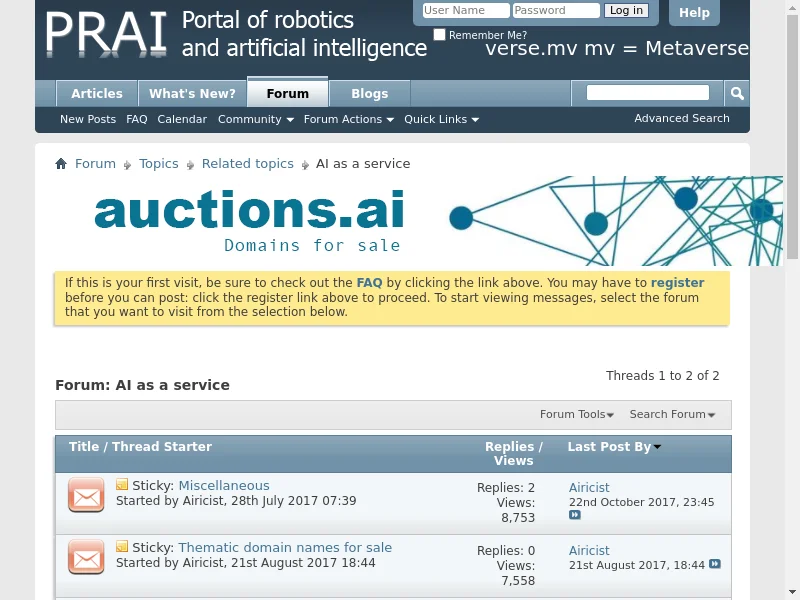The height and width of the screenshot is (600, 800).
Task: Go to Topics breadcrumb link
Action: pyautogui.click(x=159, y=164)
